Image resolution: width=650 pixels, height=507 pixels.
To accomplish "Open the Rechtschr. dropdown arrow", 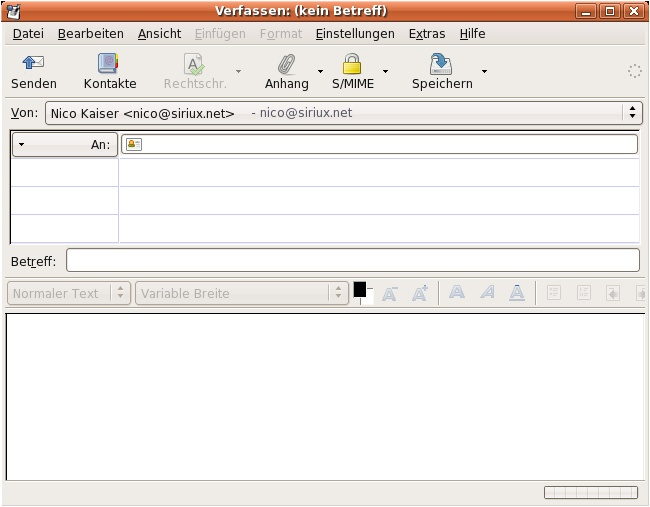I will 238,71.
